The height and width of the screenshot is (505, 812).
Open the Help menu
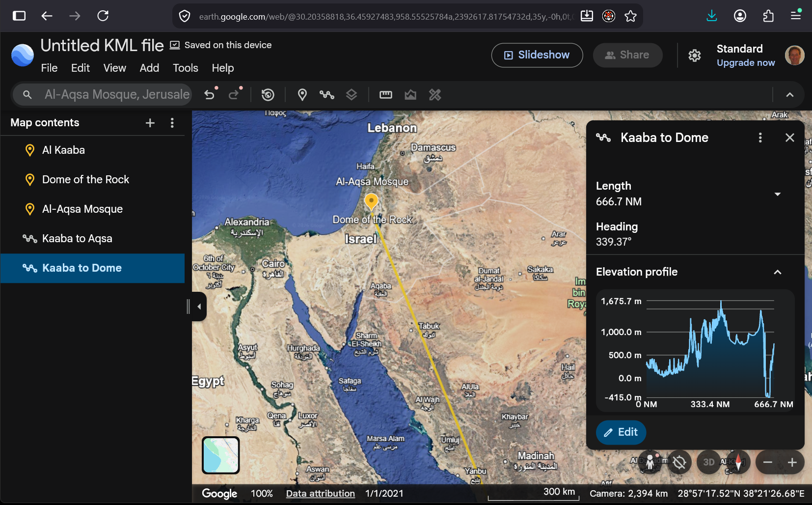coord(223,68)
